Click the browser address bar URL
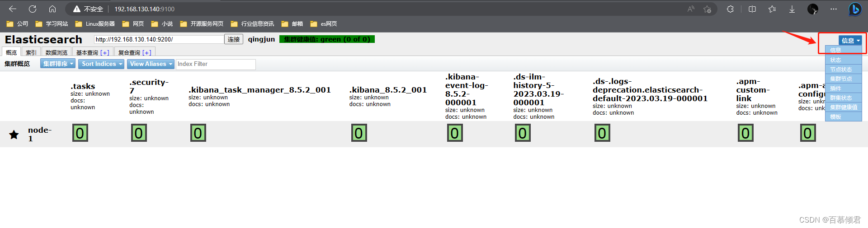 coord(144,9)
